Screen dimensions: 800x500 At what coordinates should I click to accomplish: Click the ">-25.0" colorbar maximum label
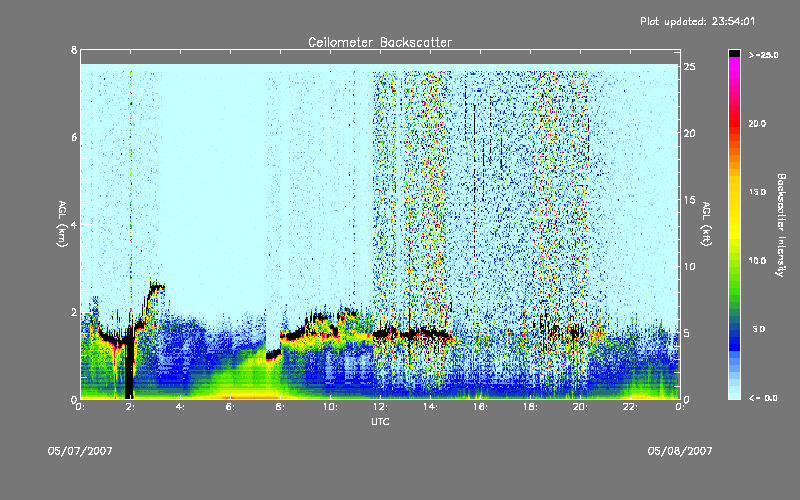pos(764,55)
